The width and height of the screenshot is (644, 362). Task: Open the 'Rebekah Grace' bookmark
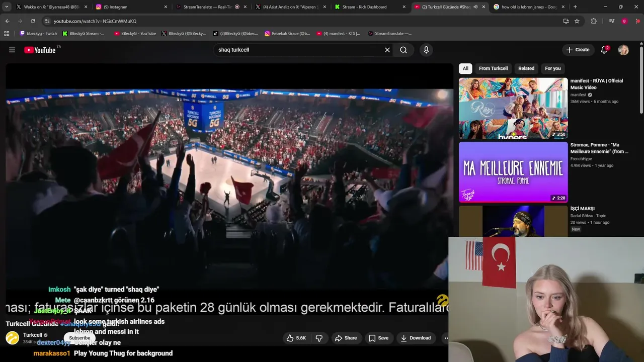point(287,34)
